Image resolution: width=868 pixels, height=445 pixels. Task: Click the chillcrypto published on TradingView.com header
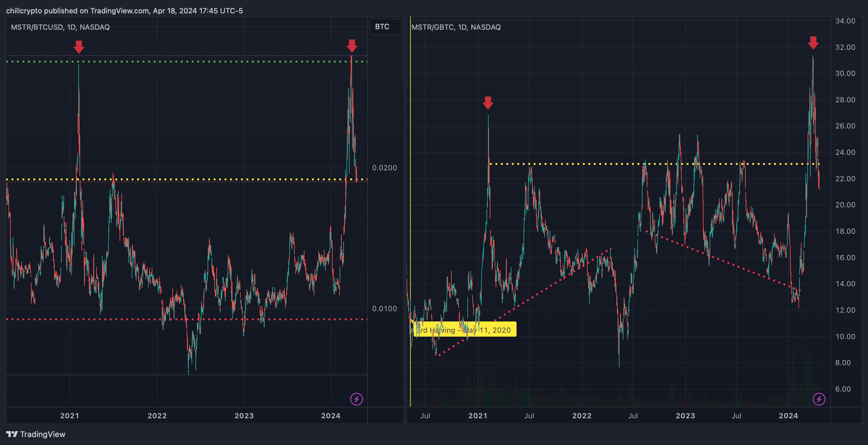(x=124, y=11)
